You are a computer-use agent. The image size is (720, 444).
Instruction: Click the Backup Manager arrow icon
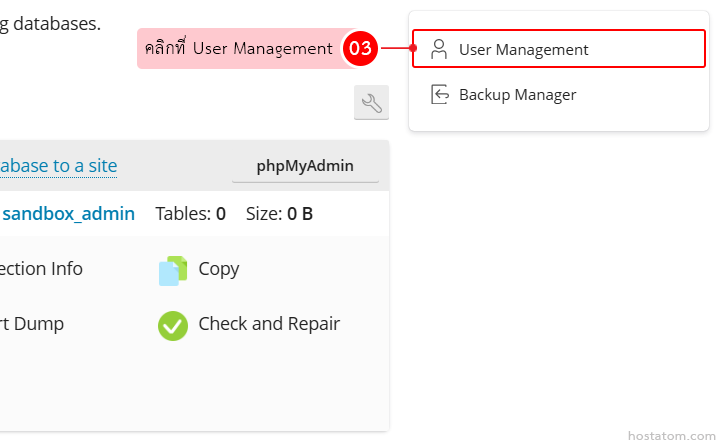point(439,94)
